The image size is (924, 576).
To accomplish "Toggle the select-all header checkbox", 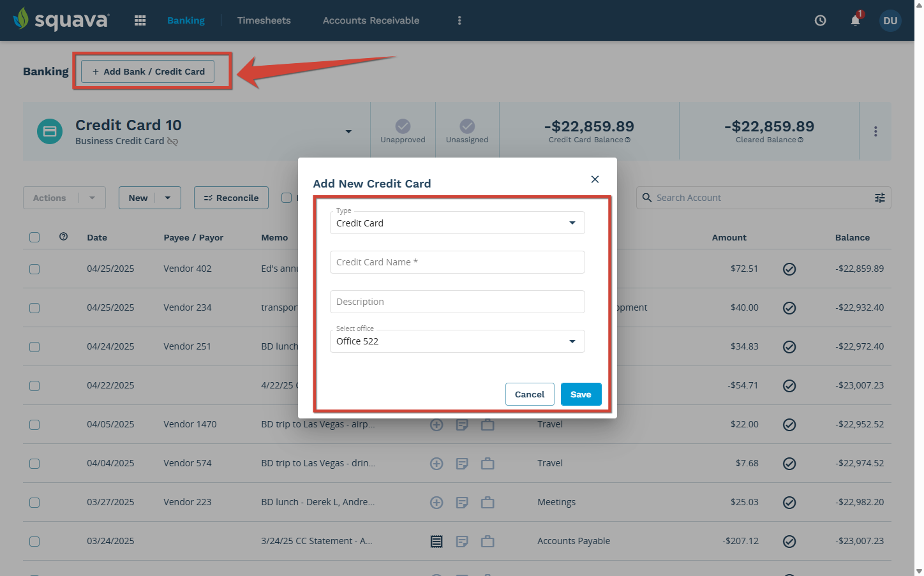I will pos(34,237).
